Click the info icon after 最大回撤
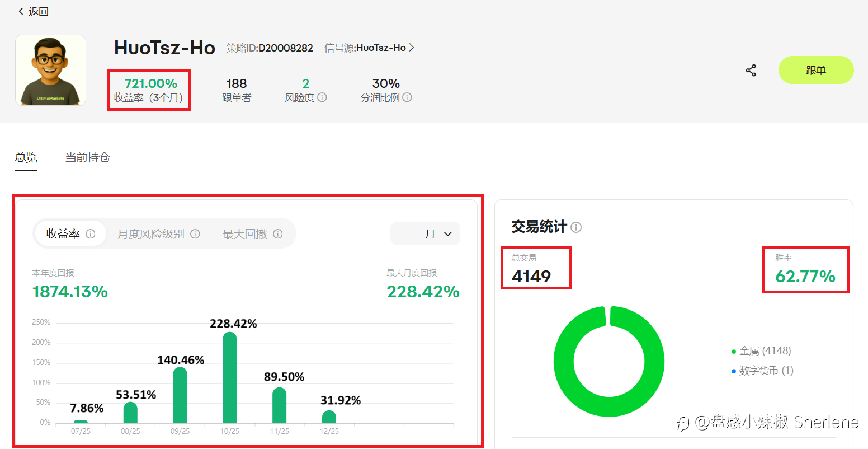This screenshot has width=868, height=449. click(x=278, y=234)
